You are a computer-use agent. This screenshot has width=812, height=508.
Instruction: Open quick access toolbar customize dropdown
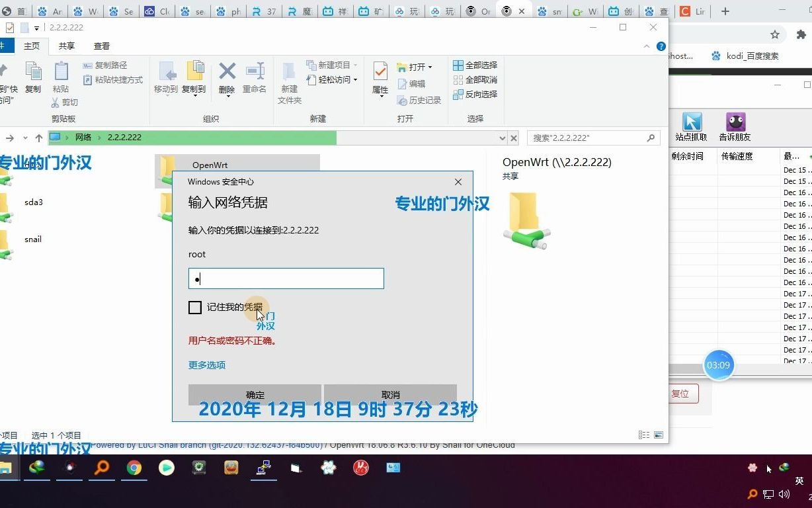37,28
